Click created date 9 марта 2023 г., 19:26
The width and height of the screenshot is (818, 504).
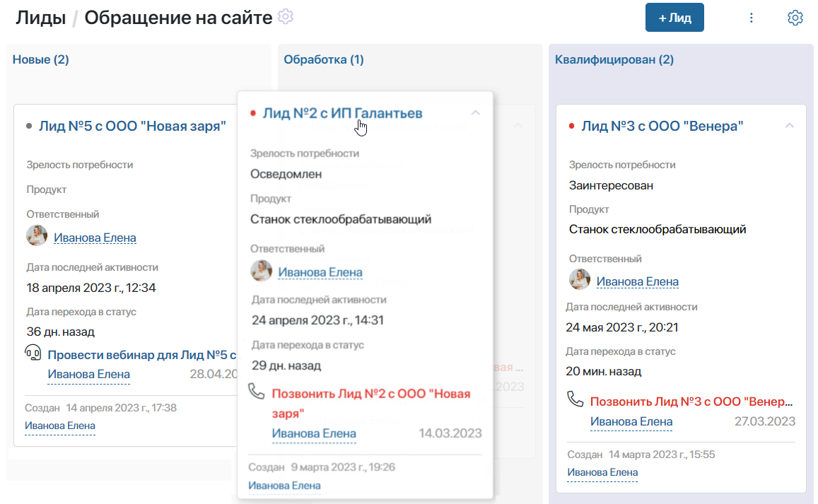tap(343, 467)
